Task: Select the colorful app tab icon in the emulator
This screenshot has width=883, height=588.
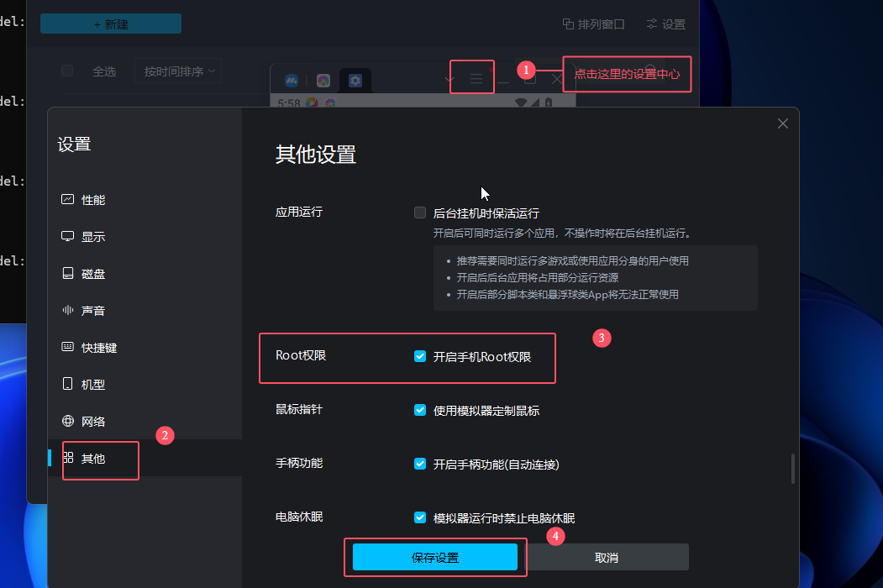Action: (323, 81)
